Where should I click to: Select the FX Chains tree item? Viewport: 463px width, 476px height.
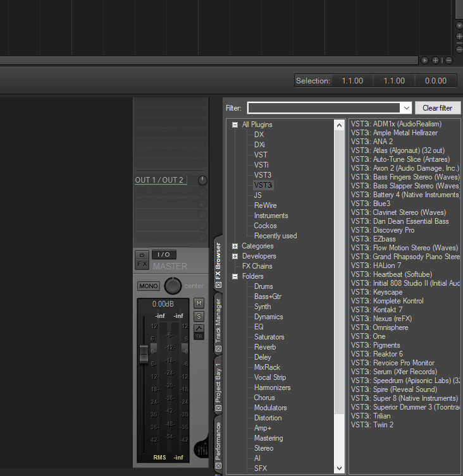pos(257,266)
